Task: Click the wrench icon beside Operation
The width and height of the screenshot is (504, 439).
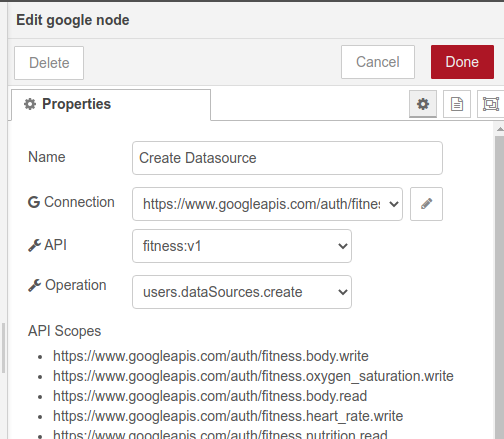Action: pyautogui.click(x=34, y=285)
